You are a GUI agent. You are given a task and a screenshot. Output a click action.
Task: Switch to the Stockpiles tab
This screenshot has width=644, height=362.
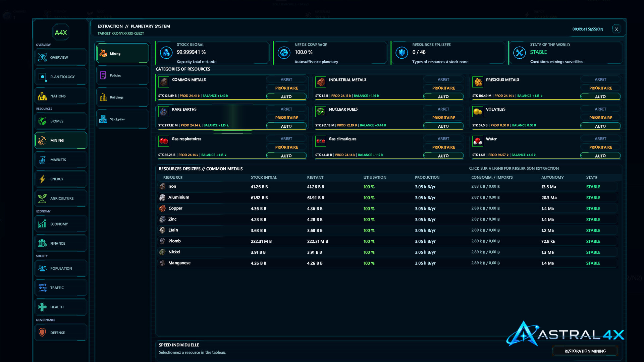click(123, 119)
